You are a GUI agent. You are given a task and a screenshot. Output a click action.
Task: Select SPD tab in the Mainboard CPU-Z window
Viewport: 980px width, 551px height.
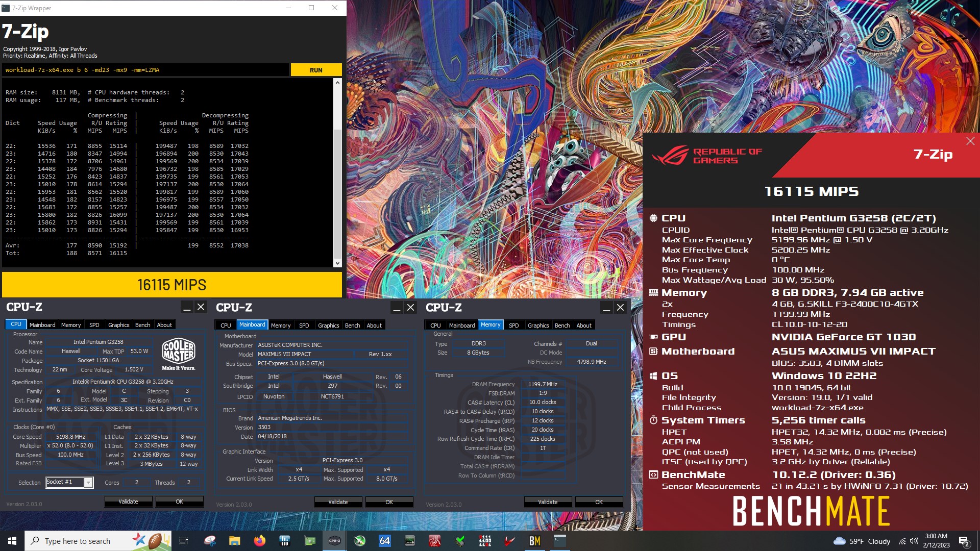tap(304, 325)
